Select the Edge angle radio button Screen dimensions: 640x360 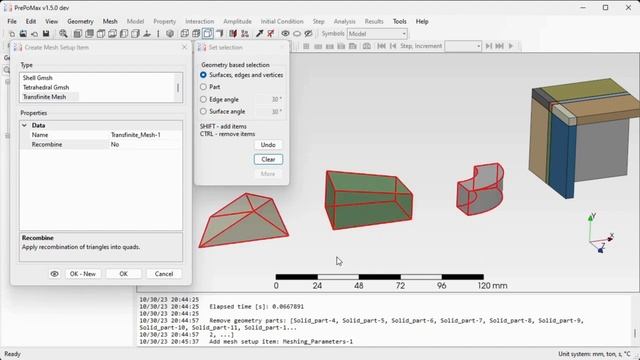coord(203,99)
